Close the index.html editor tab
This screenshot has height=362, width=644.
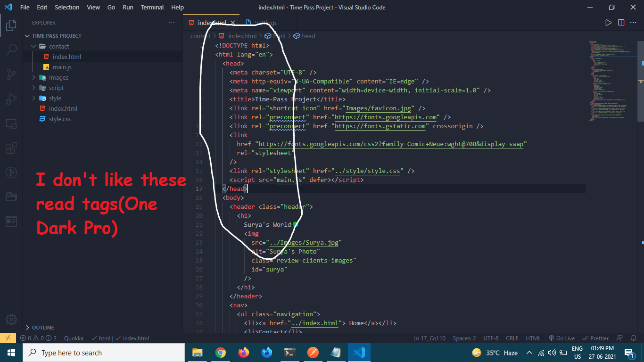232,23
